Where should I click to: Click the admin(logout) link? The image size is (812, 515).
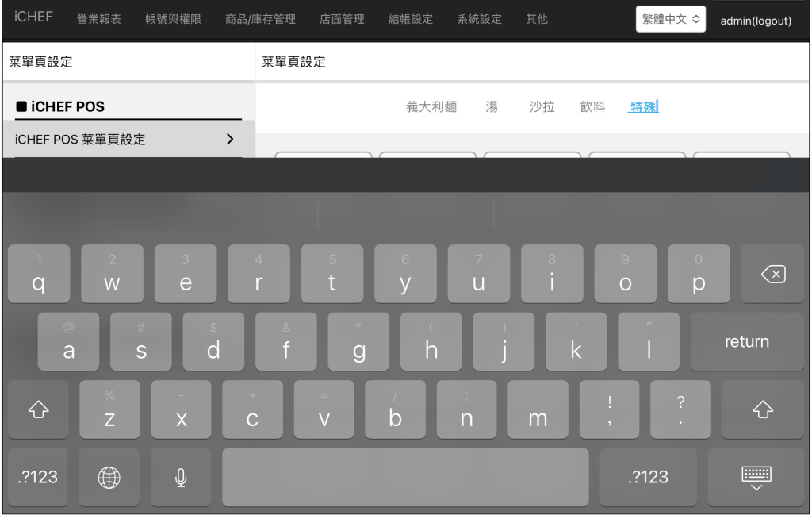point(756,21)
